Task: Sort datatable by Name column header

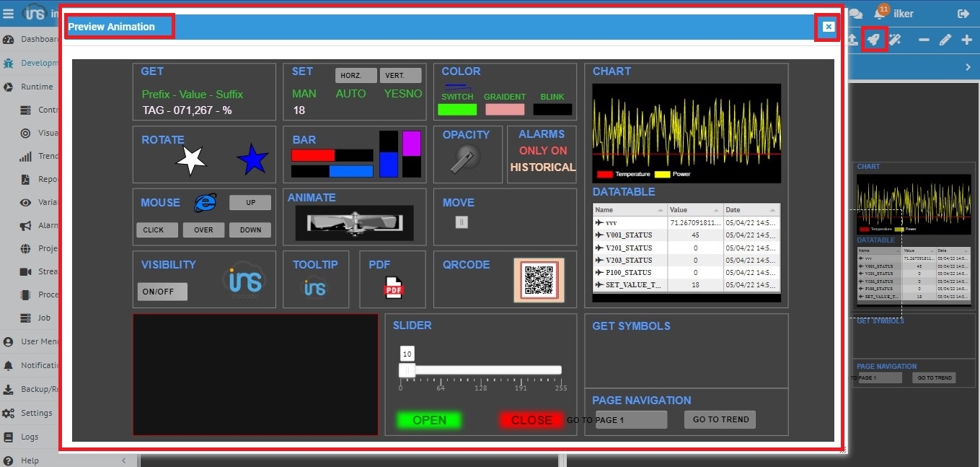Action: 629,210
